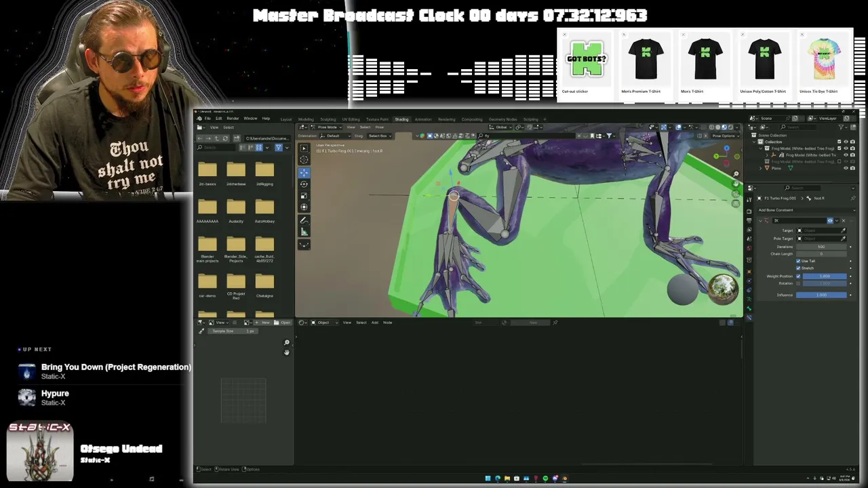Open the Bone Constraints properties tab
The width and height of the screenshot is (868, 488).
[749, 317]
